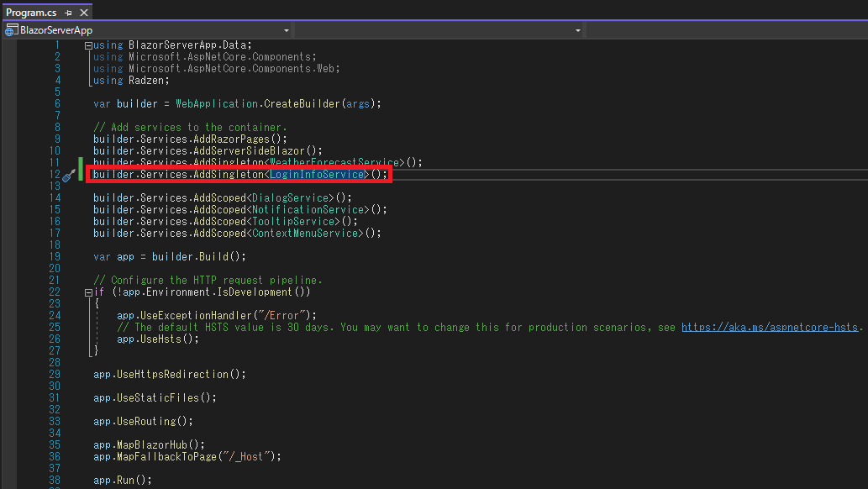868x489 pixels.
Task: Click the 'Add services to the container' comment
Action: click(190, 128)
